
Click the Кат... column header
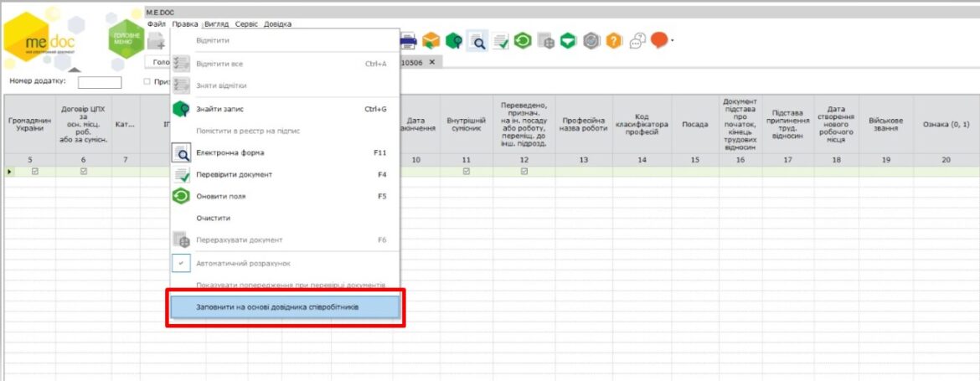(126, 124)
